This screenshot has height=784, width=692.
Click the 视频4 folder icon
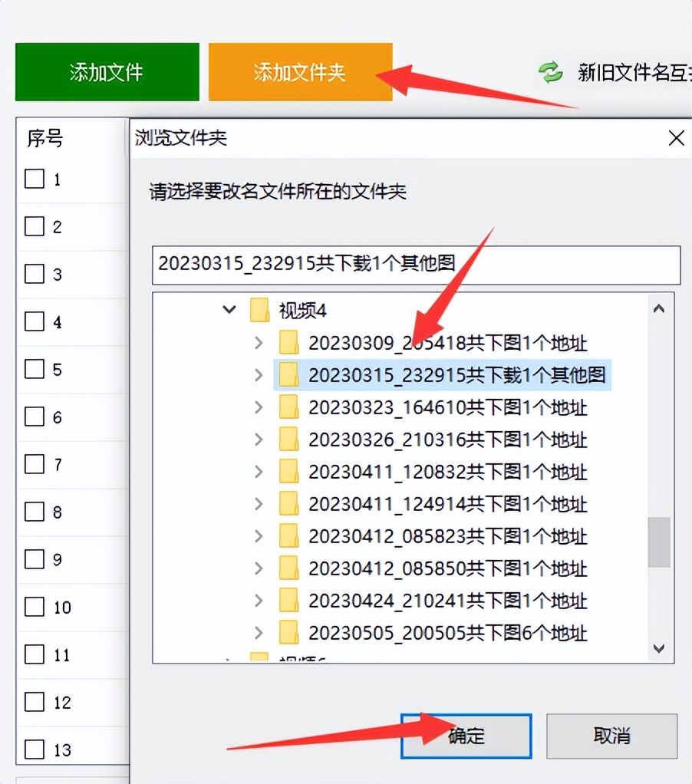tap(261, 310)
